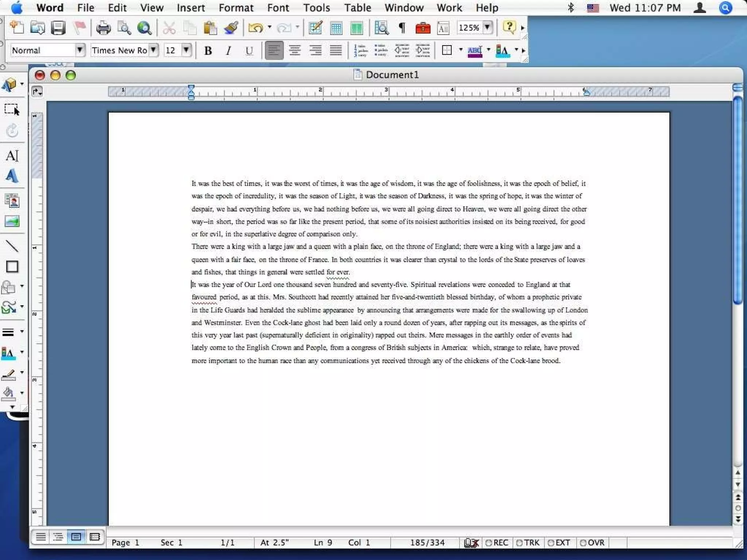Click the vertical scrollbar thumb

coord(738,201)
